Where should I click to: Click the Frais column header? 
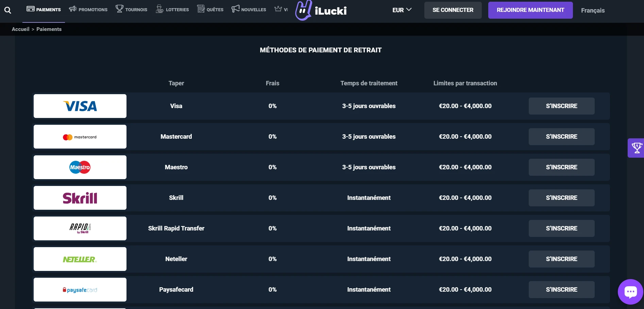click(272, 83)
